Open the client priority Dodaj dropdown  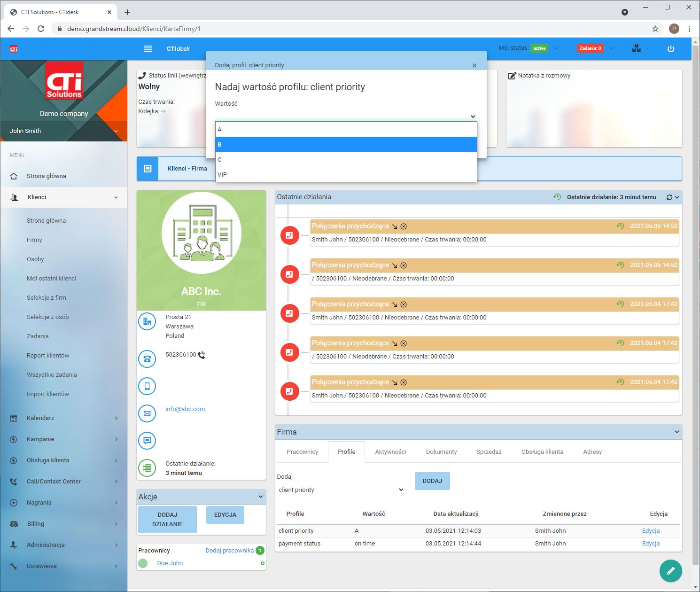click(x=341, y=490)
